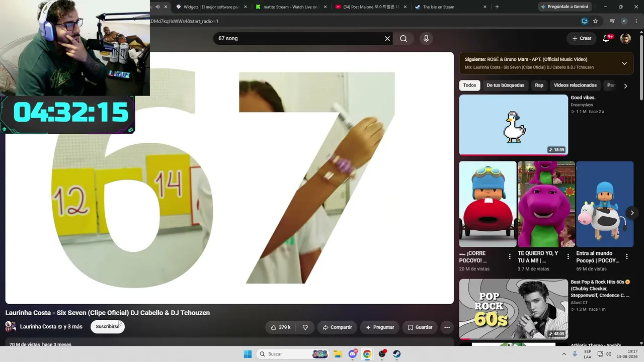644x362 pixels.
Task: Save video with Guardar button
Action: 420,327
